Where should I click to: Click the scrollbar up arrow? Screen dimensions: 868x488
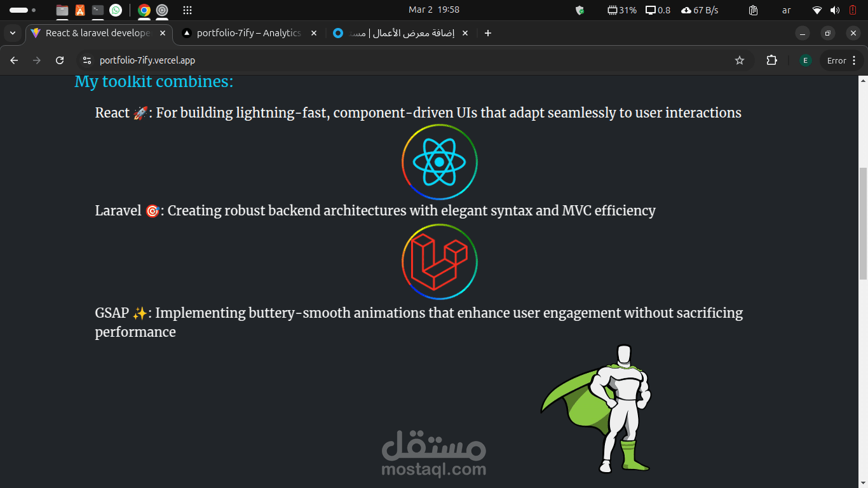pos(863,80)
